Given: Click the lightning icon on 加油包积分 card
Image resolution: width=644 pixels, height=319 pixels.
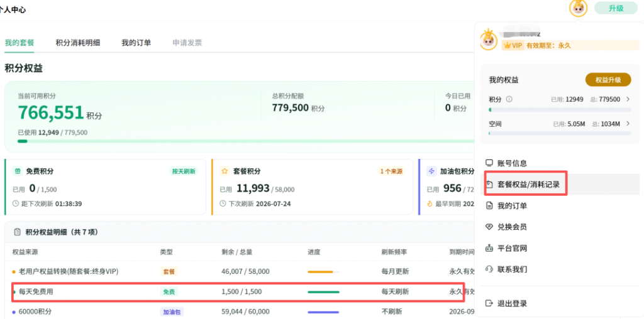Looking at the screenshot, I should point(431,171).
